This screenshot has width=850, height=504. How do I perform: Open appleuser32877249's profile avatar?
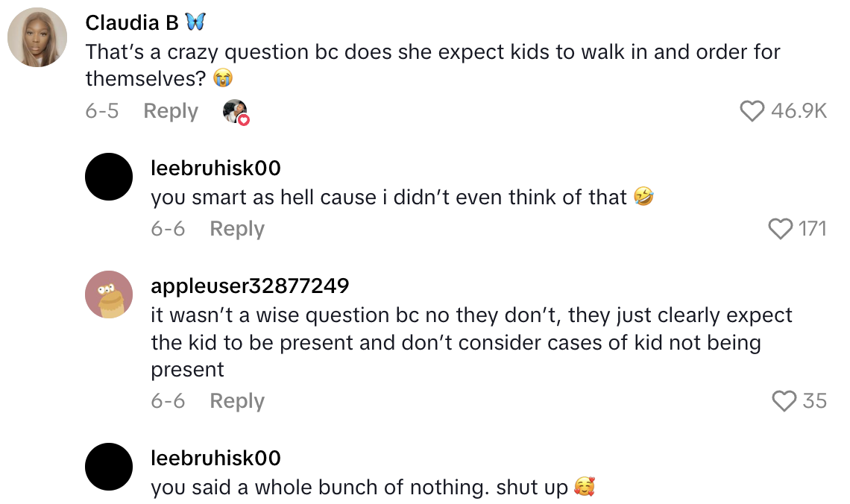tap(109, 294)
